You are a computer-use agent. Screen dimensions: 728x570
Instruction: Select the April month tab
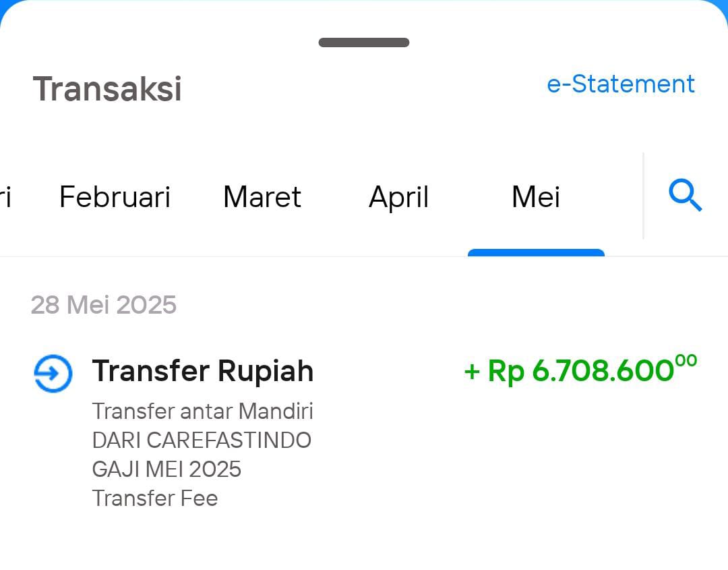(x=398, y=198)
